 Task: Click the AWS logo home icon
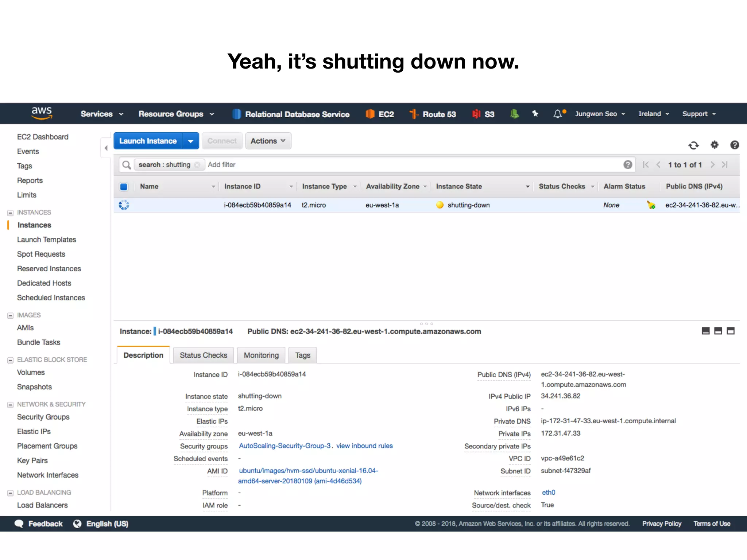(42, 113)
